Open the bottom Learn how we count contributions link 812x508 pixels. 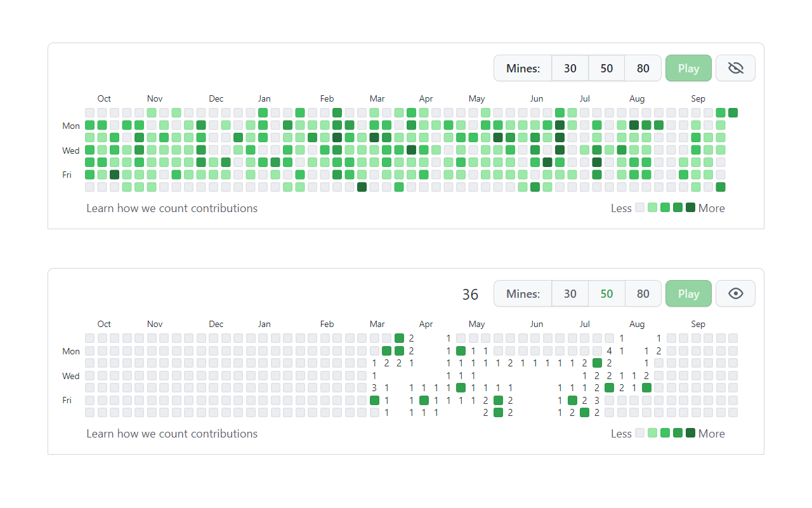(x=172, y=434)
